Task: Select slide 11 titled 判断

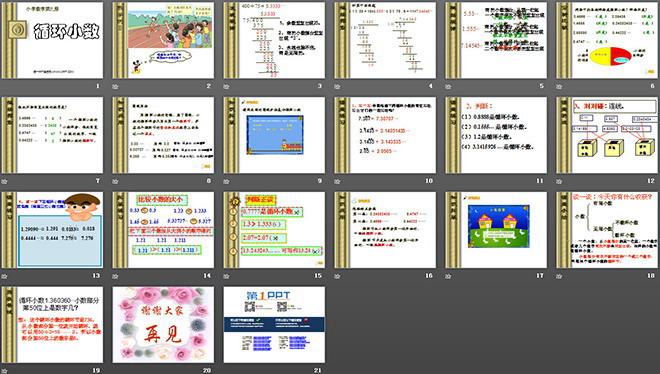Action: tap(496, 135)
